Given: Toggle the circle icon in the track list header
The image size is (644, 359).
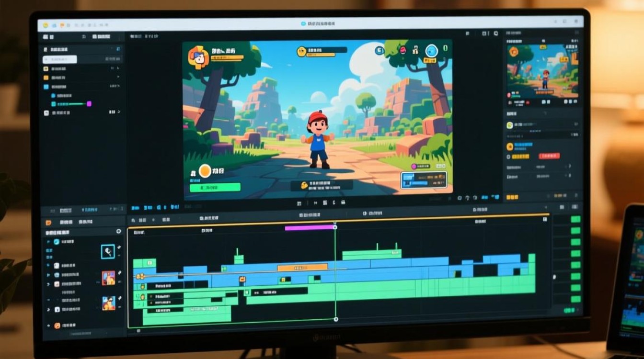Looking at the screenshot, I should pos(118,232).
